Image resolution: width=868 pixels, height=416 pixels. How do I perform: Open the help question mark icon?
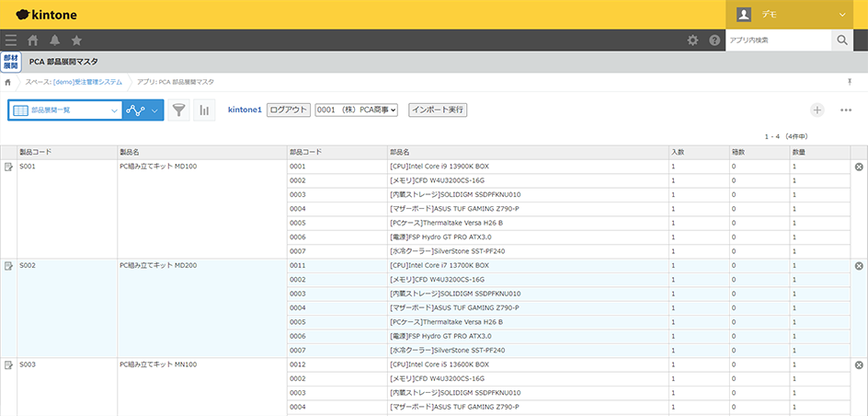tap(714, 40)
